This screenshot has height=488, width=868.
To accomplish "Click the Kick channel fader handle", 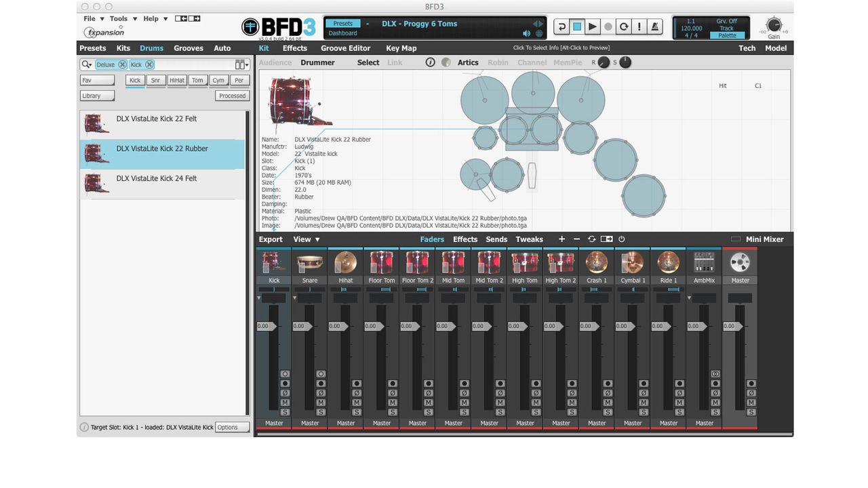I will (266, 326).
